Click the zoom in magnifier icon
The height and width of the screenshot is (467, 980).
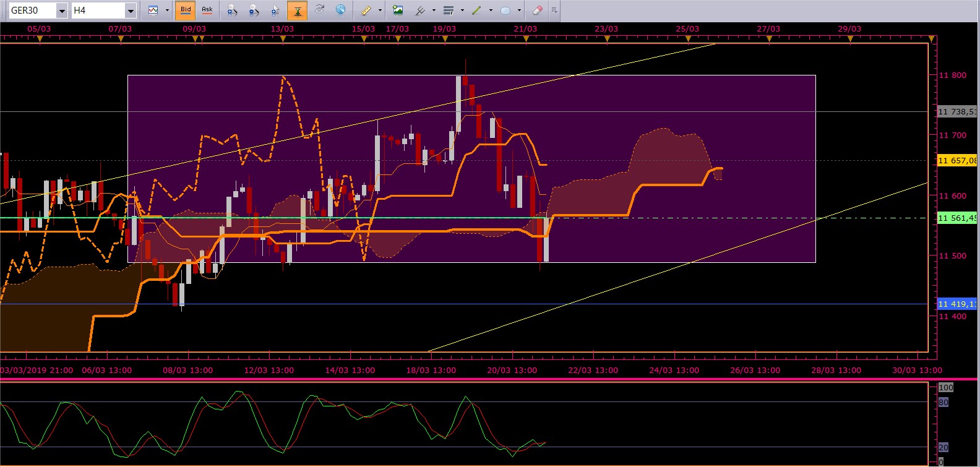pyautogui.click(x=232, y=11)
